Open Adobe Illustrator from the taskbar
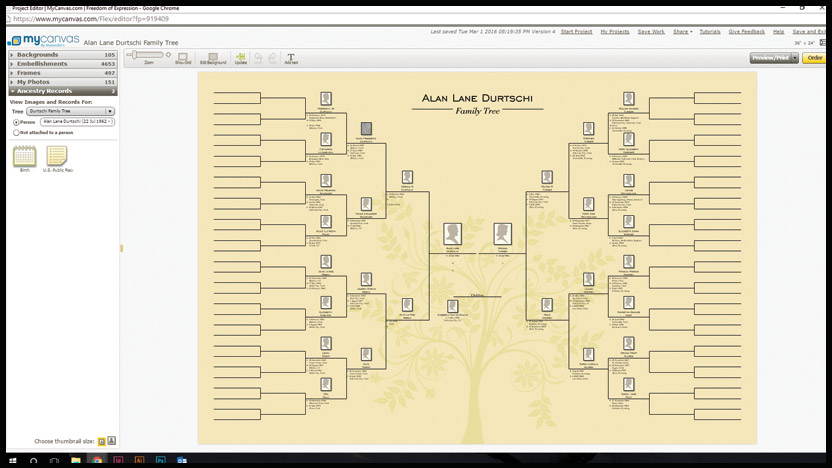This screenshot has width=832, height=468. tap(139, 461)
